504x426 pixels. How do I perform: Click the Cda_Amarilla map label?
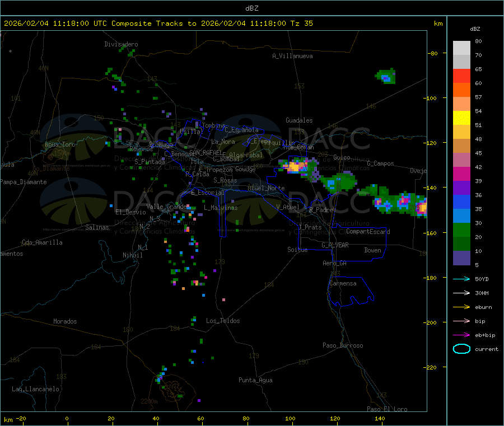tap(42, 242)
